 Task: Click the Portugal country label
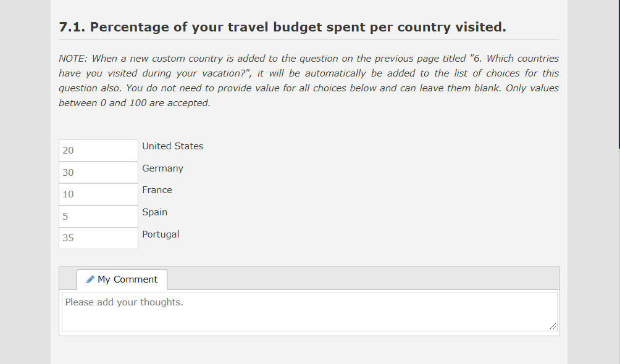[161, 234]
